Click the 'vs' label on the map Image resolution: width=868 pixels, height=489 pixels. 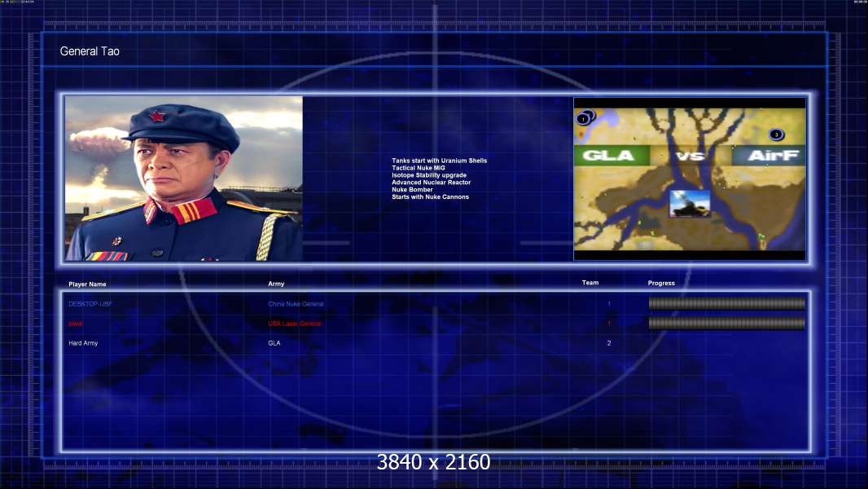coord(690,156)
